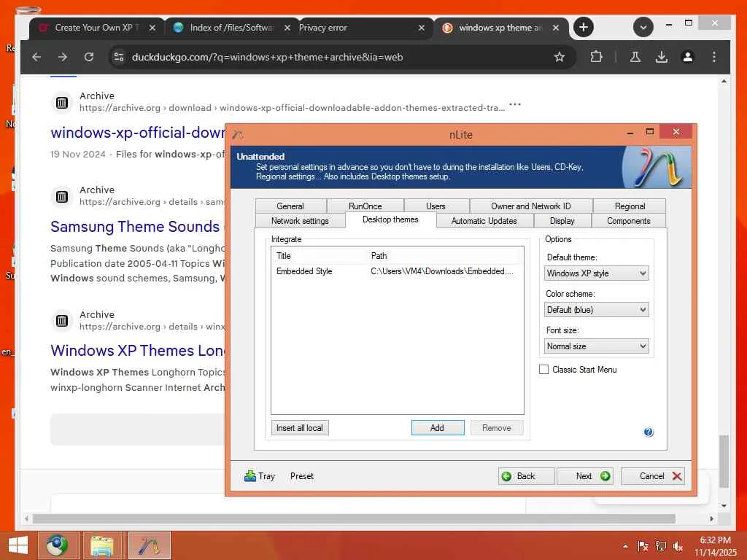Switch to the Display tab
Viewport: 747px width, 560px height.
(562, 221)
